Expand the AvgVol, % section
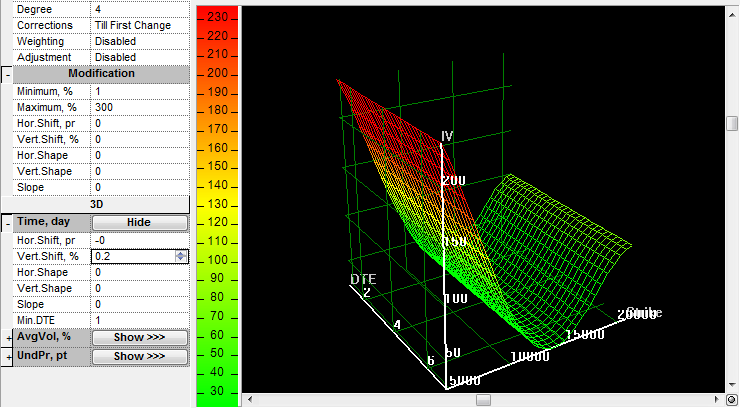Image resolution: width=740 pixels, height=408 pixels. pos(7,338)
